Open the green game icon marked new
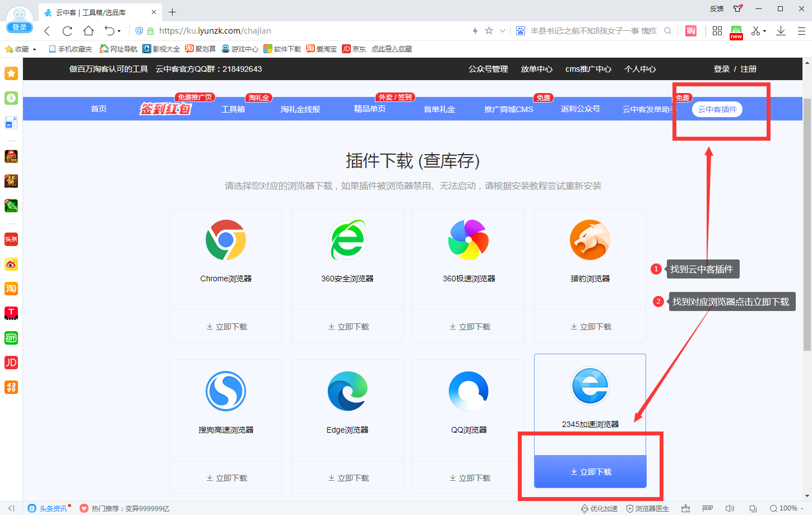Image resolution: width=812 pixels, height=515 pixels. tap(736, 32)
